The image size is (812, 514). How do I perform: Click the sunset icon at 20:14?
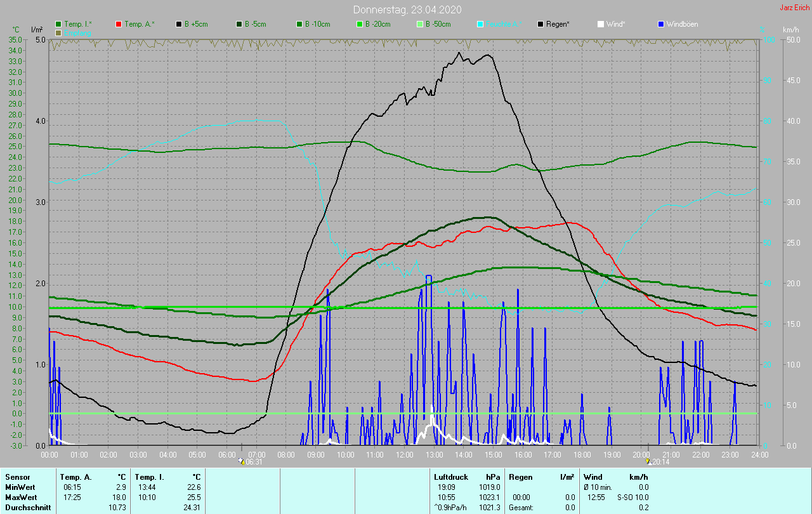[x=648, y=461]
